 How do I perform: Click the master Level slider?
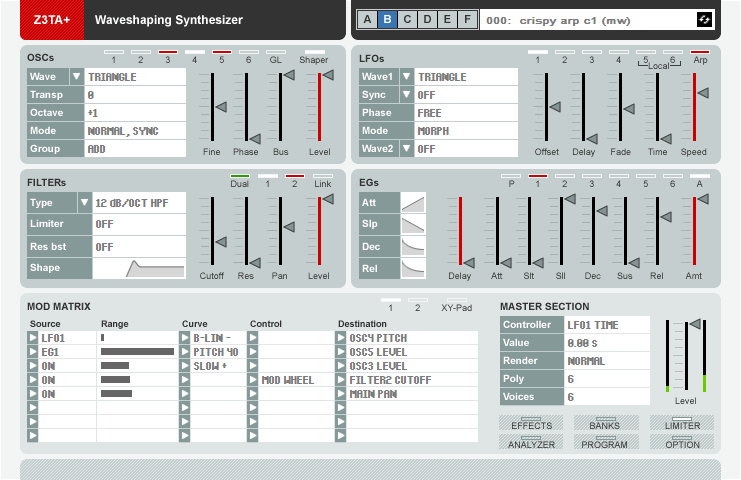[686, 355]
